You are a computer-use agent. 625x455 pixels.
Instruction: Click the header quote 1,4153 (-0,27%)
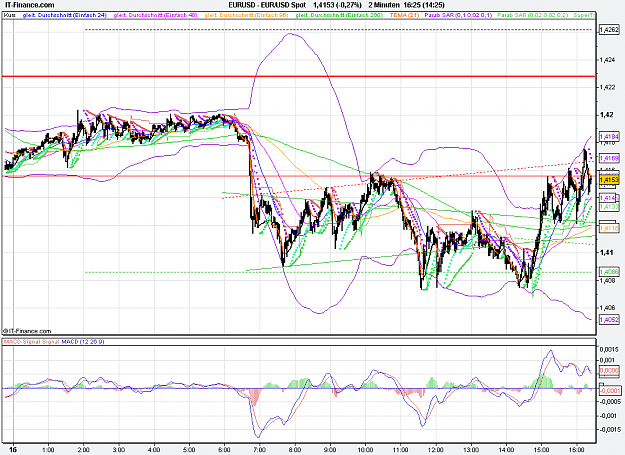point(337,5)
